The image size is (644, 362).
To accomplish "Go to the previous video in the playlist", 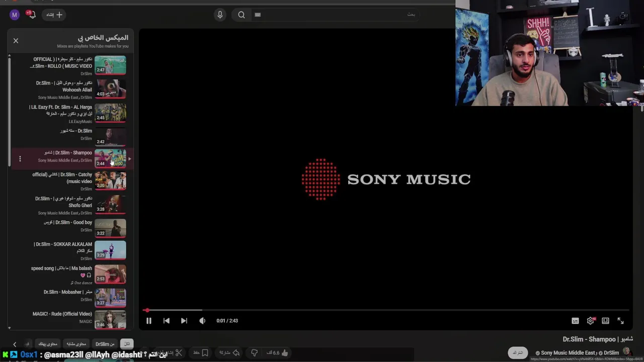I will tap(167, 321).
